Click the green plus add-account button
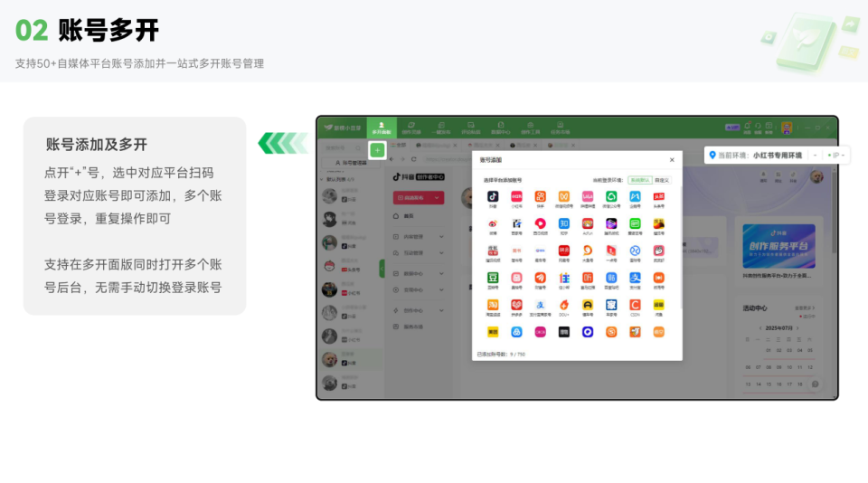This screenshot has width=868, height=483. coord(378,150)
